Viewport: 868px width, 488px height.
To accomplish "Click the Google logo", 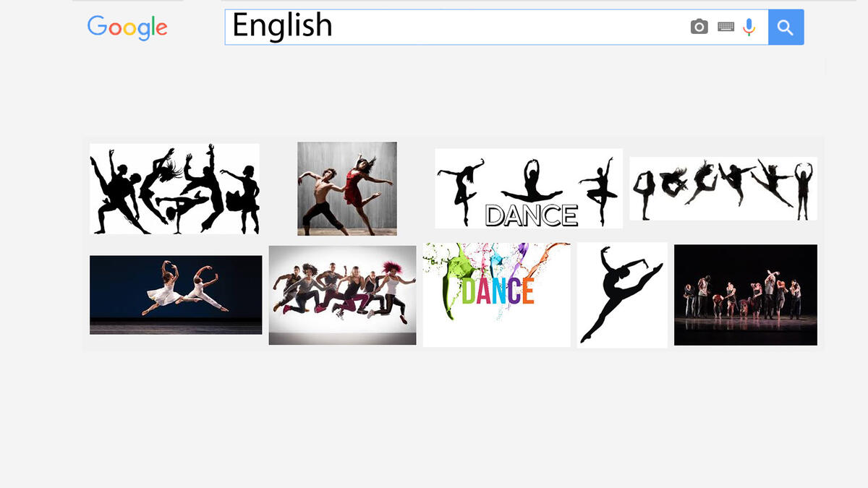I will coord(127,27).
